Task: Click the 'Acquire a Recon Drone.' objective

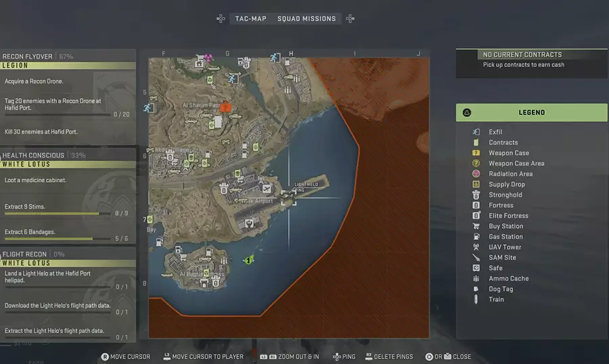Action: point(34,82)
